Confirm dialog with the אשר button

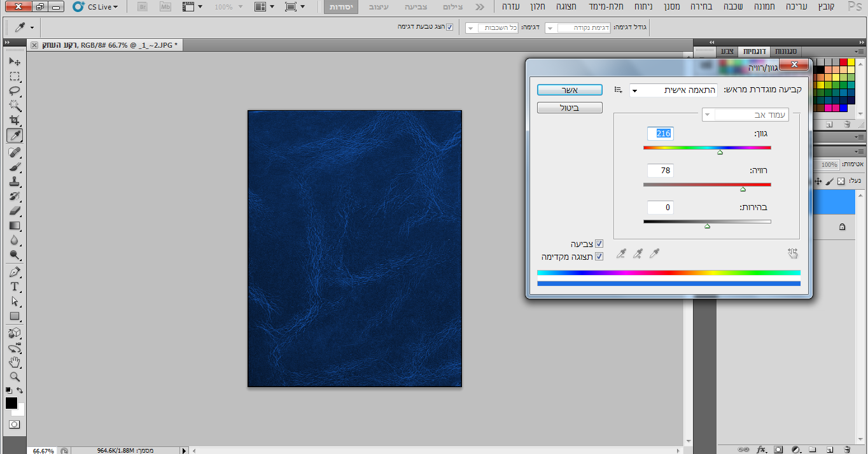click(x=570, y=90)
